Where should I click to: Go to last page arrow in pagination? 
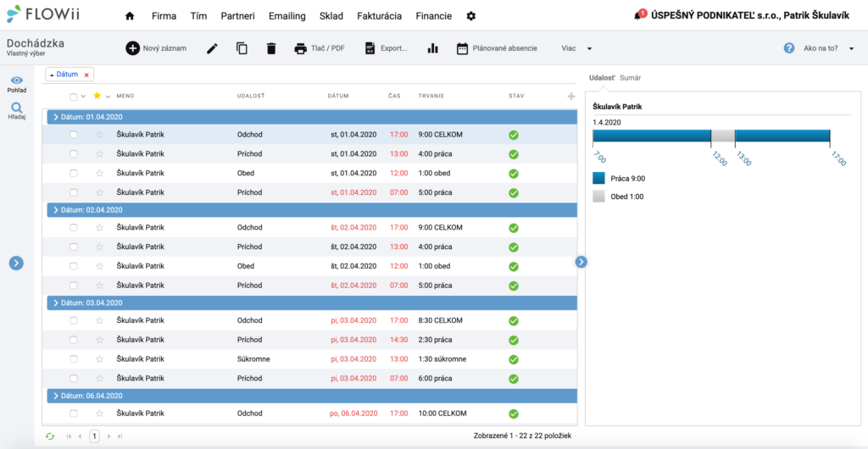(120, 436)
